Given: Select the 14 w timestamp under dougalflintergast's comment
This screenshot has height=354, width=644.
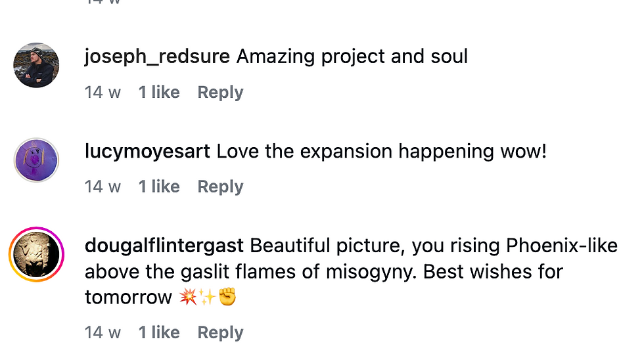Looking at the screenshot, I should (x=103, y=333).
